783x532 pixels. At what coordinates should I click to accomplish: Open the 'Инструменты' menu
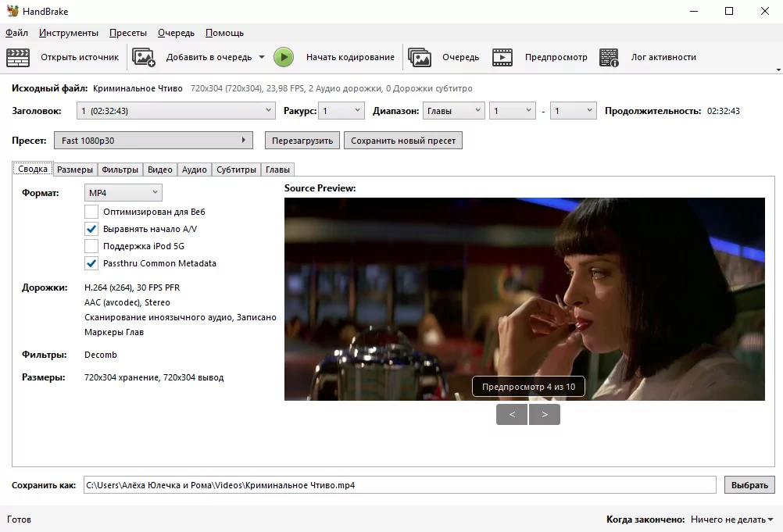point(69,33)
